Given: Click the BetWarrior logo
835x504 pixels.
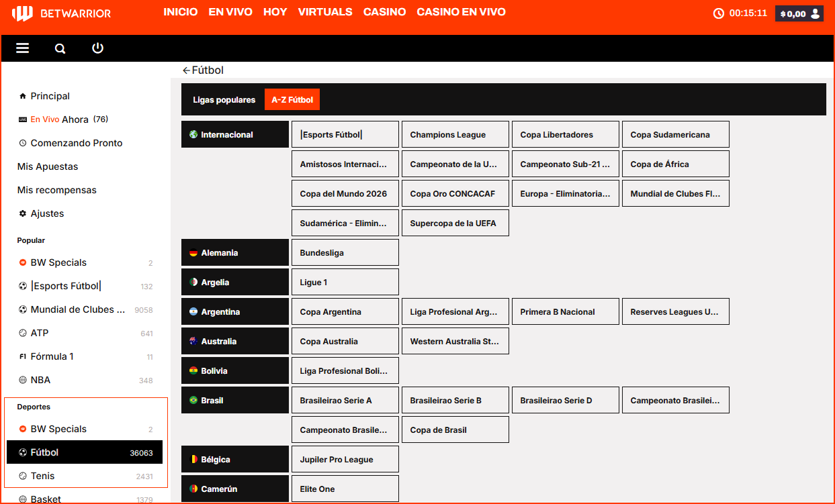Looking at the screenshot, I should (61, 13).
